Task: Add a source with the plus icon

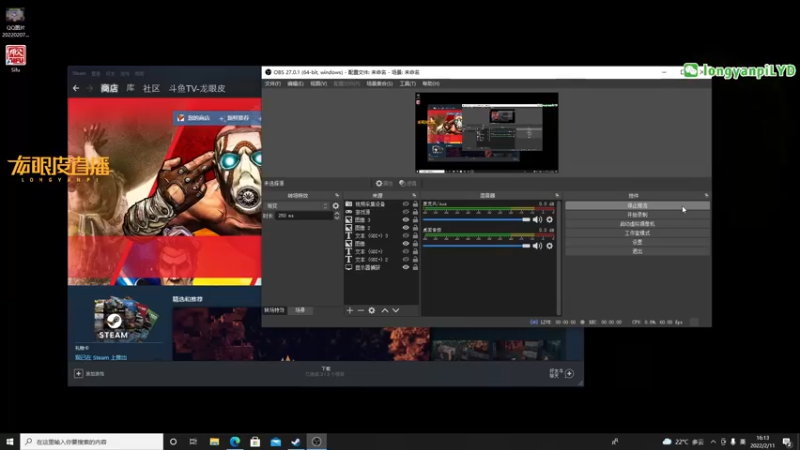Action: tap(349, 310)
